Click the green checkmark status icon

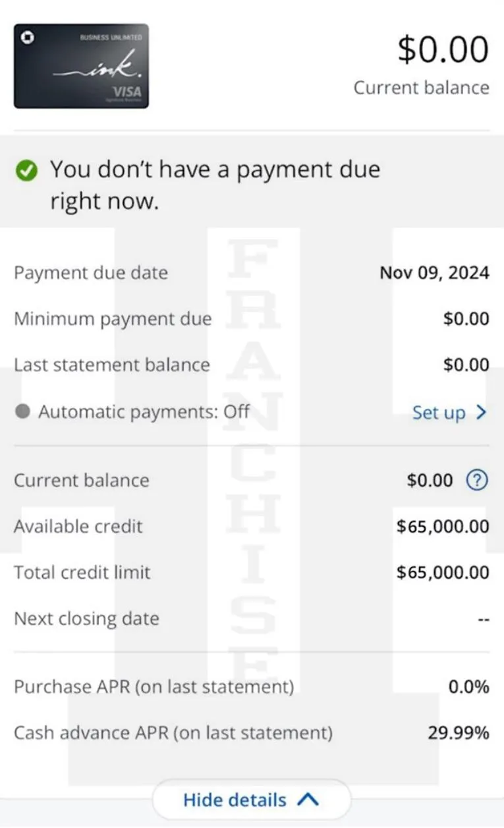pyautogui.click(x=26, y=171)
